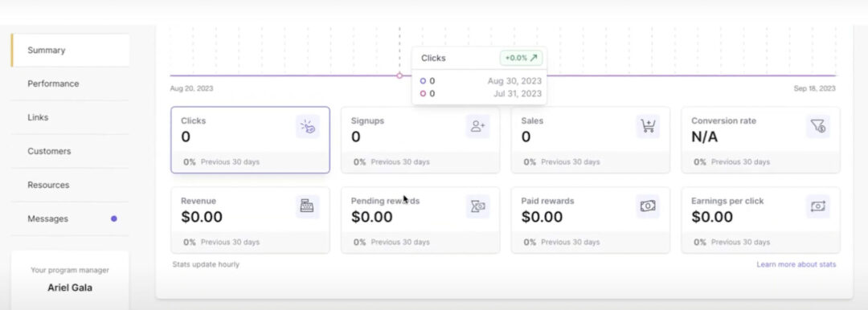
Task: Click the Clicks card pointer icon
Action: (308, 127)
